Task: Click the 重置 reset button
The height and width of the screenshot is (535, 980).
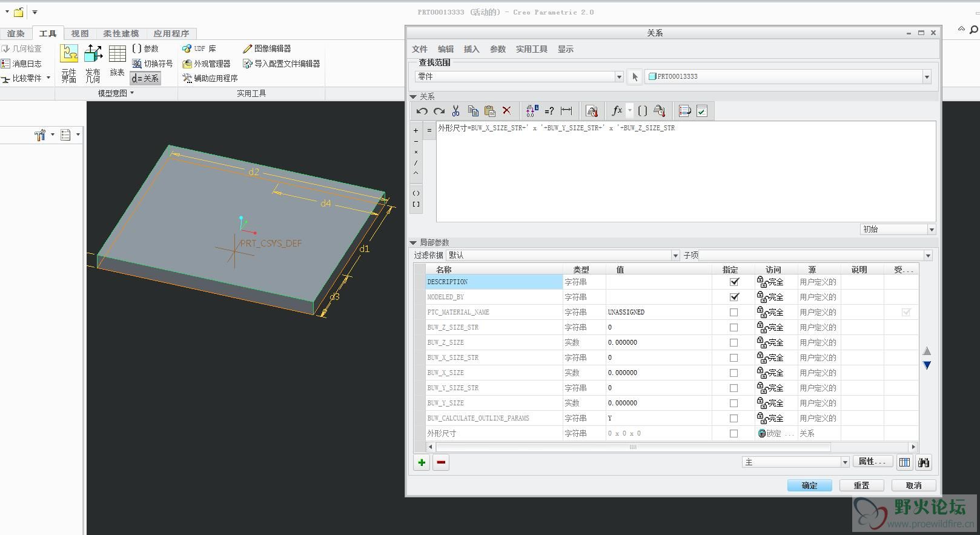Action: click(861, 485)
